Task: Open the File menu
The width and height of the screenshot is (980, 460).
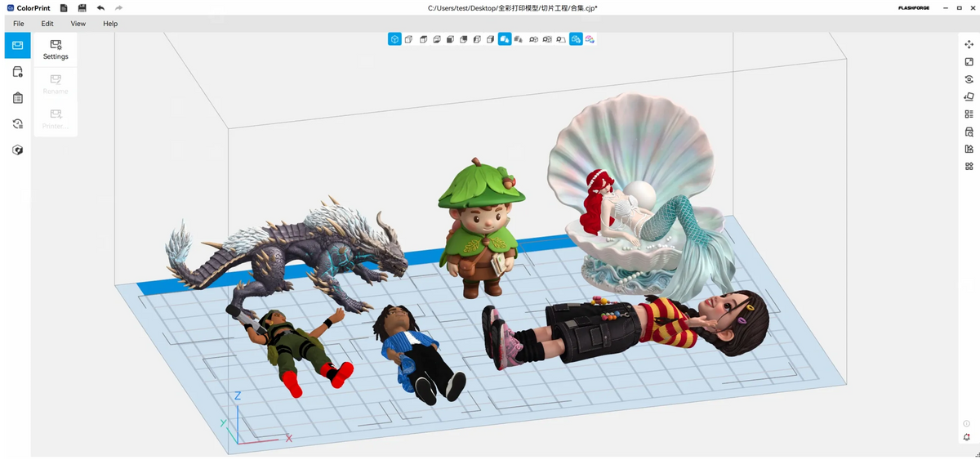Action: coord(18,24)
